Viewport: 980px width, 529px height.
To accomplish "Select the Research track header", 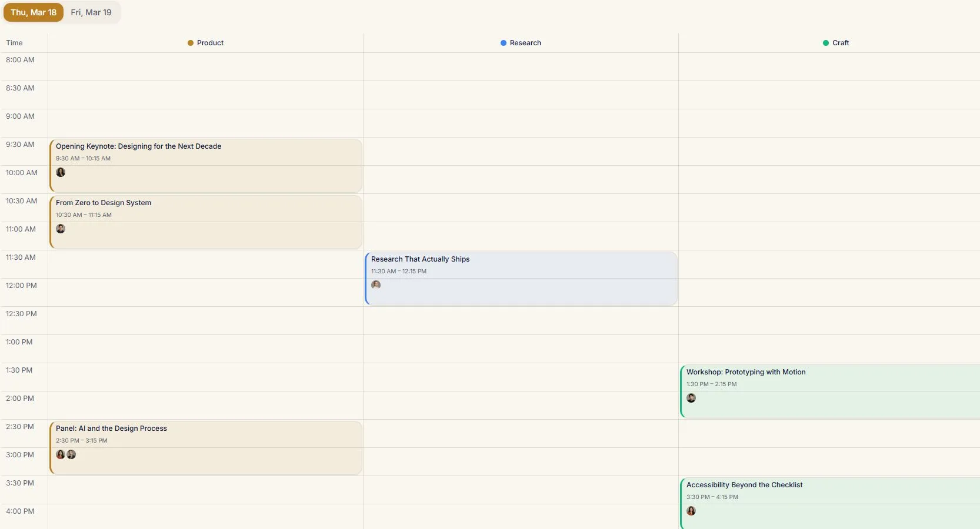I will point(521,43).
